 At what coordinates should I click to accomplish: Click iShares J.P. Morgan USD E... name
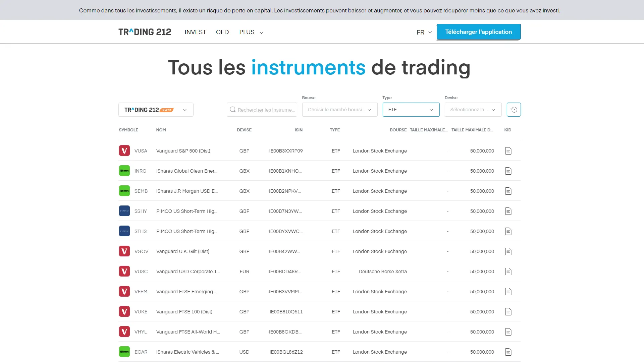pos(187,191)
